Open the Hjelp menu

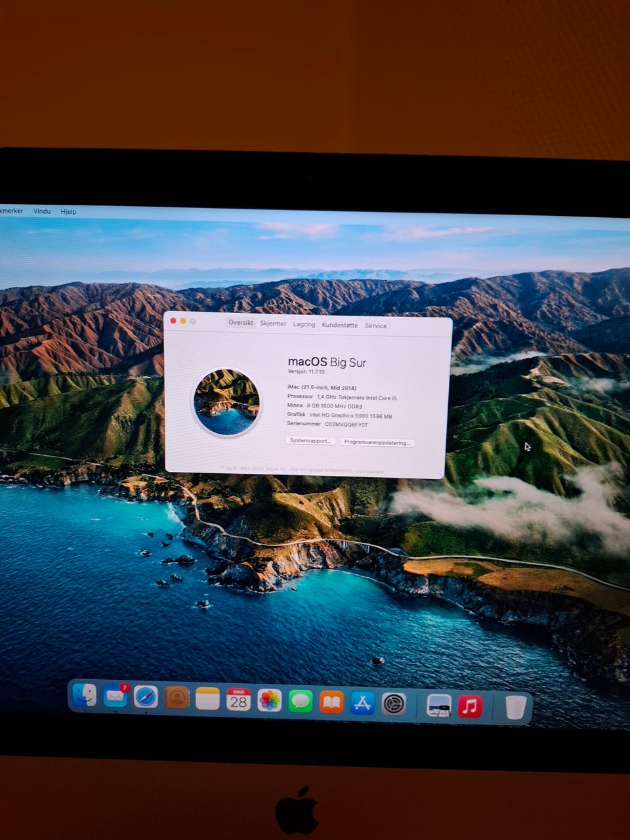(68, 211)
